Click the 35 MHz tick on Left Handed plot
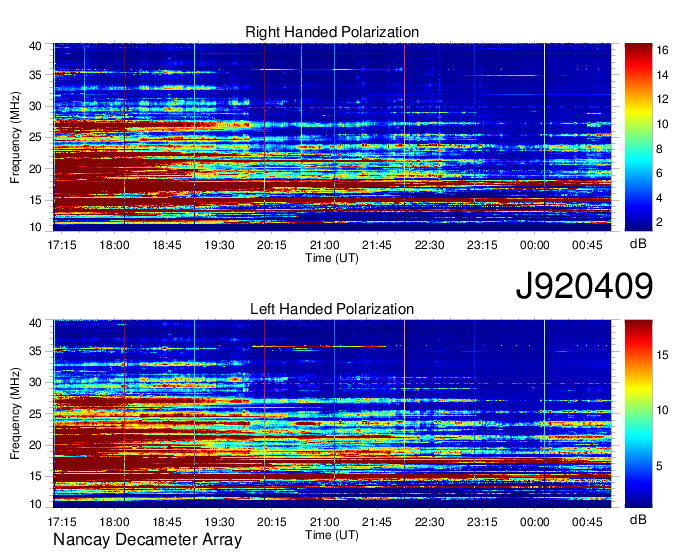This screenshot has width=680, height=552. [x=35, y=351]
